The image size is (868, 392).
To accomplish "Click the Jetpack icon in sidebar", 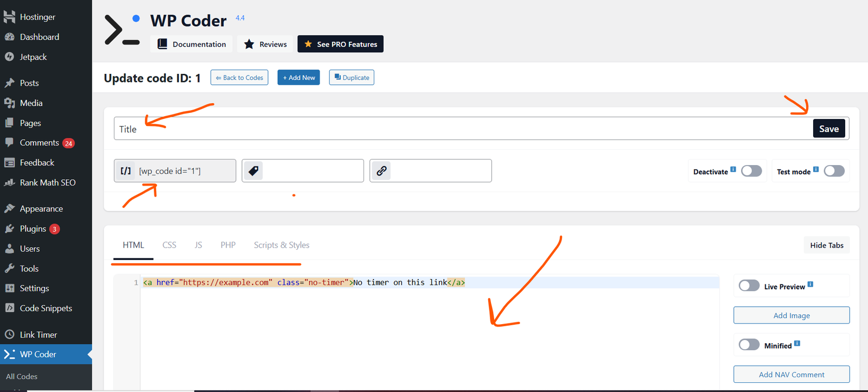I will [9, 57].
